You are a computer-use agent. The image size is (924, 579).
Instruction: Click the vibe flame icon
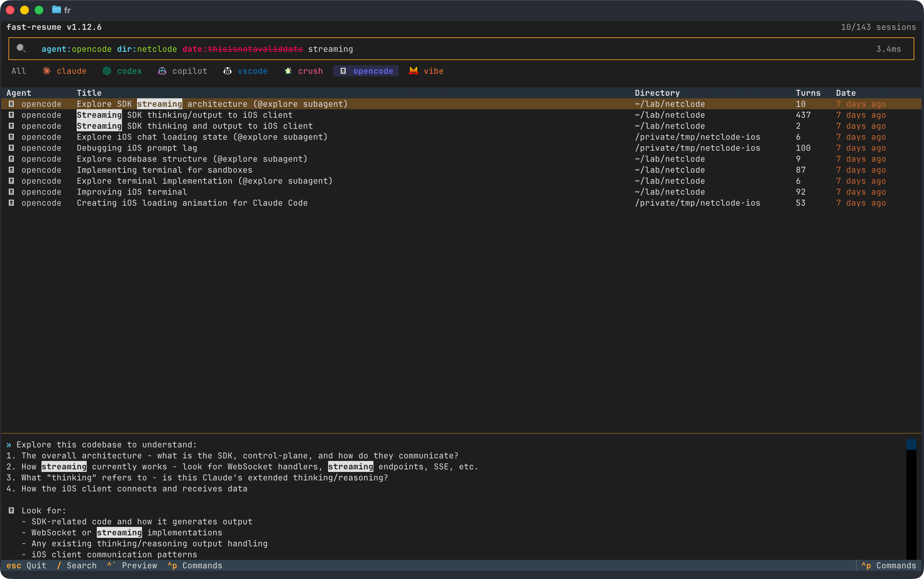click(413, 71)
